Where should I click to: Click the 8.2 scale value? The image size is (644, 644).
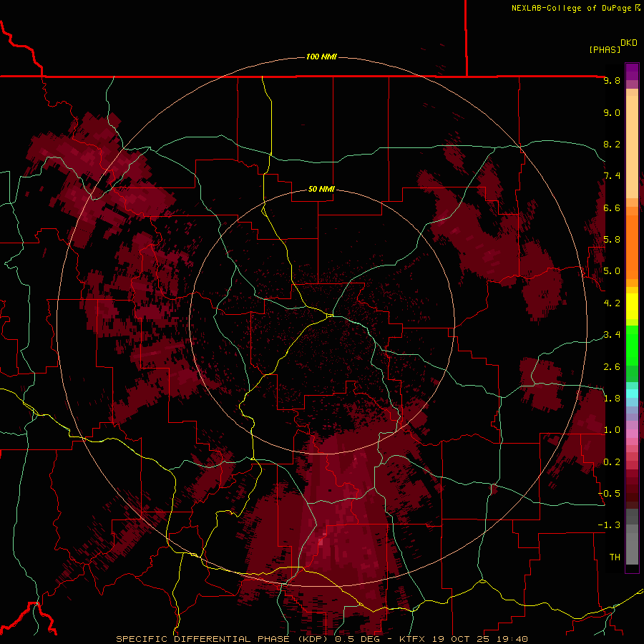click(x=612, y=144)
